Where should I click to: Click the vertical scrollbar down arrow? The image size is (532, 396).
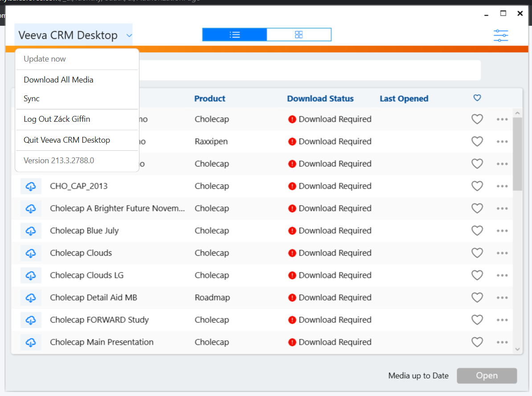coord(517,349)
